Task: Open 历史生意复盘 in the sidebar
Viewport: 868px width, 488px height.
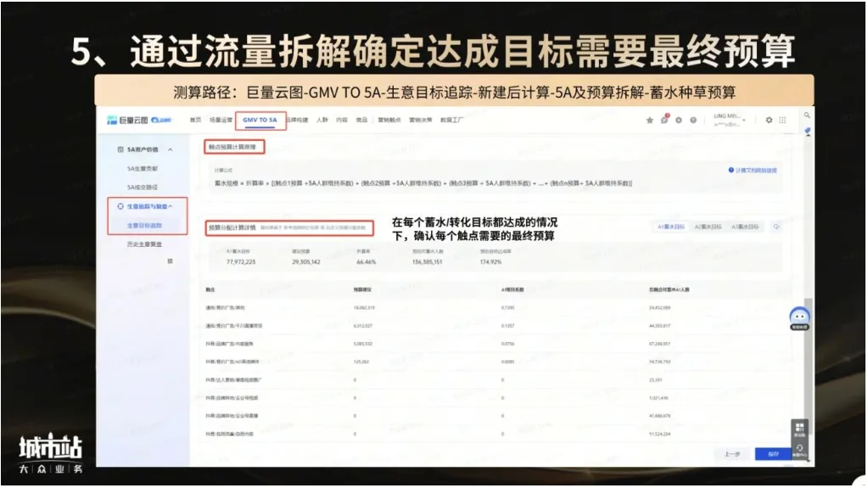Action: click(x=144, y=244)
